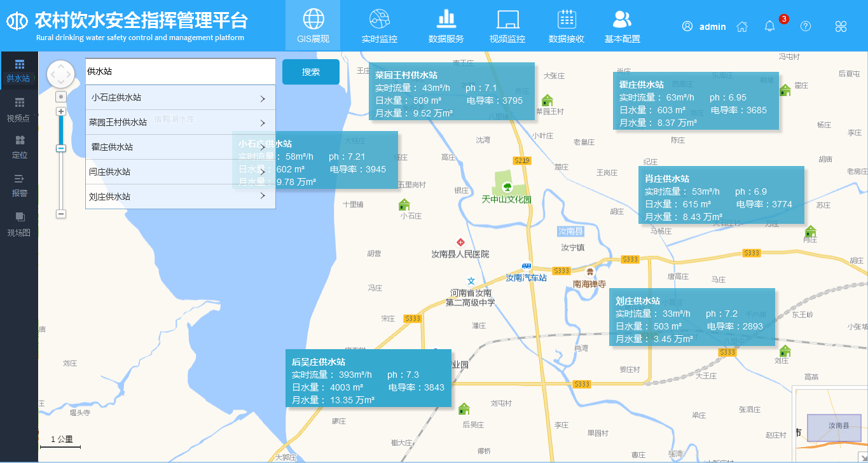Click 南海禅寺 temple icon
This screenshot has width=868, height=463.
click(590, 272)
